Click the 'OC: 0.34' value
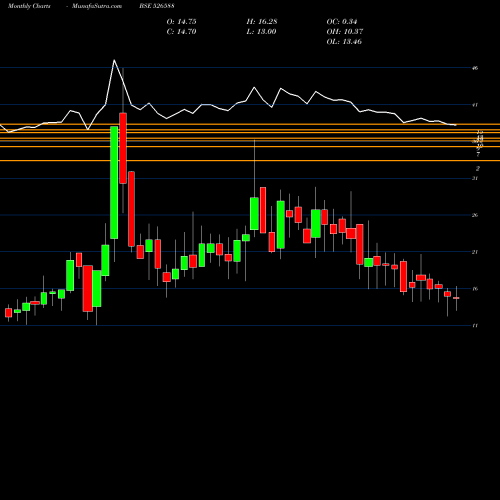The height and width of the screenshot is (500, 500). click(342, 22)
